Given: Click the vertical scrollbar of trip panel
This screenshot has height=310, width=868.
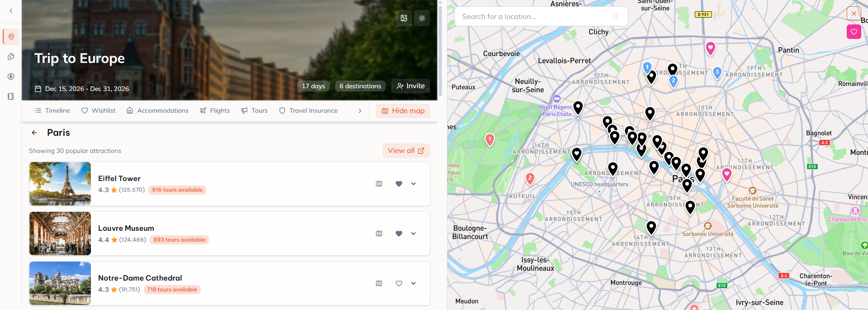Looking at the screenshot, I should click(440, 50).
